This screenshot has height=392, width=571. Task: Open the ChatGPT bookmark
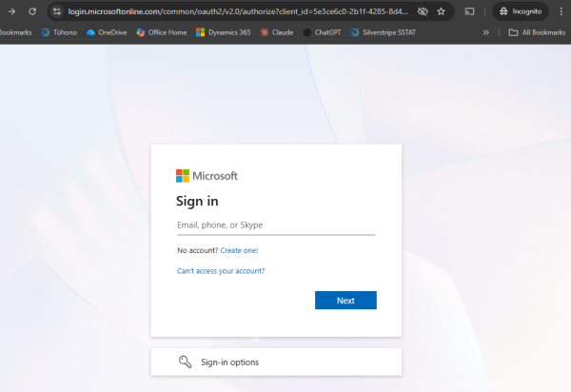click(322, 32)
